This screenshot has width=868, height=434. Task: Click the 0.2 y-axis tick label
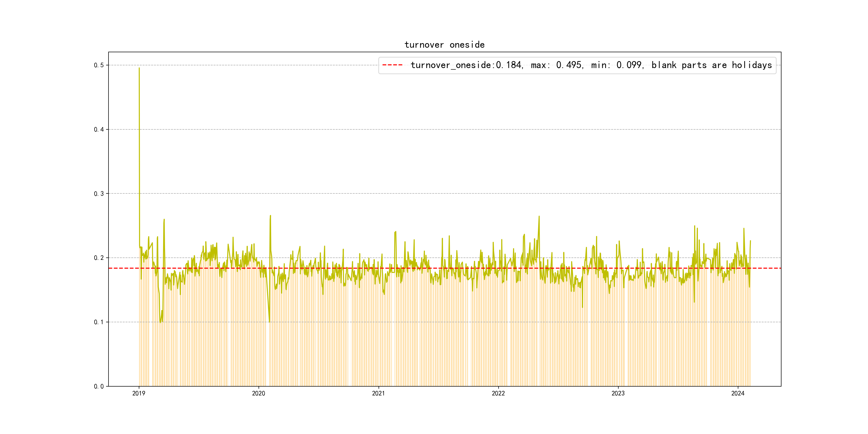tap(98, 258)
